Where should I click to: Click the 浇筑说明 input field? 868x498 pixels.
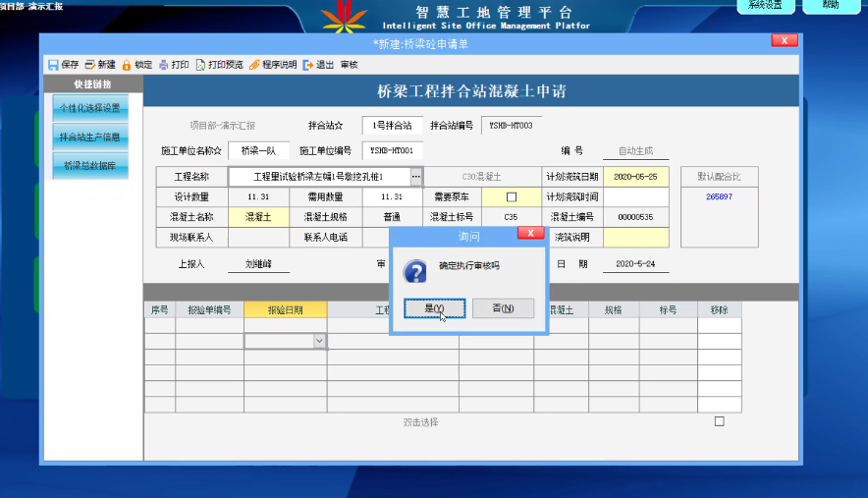pyautogui.click(x=635, y=237)
